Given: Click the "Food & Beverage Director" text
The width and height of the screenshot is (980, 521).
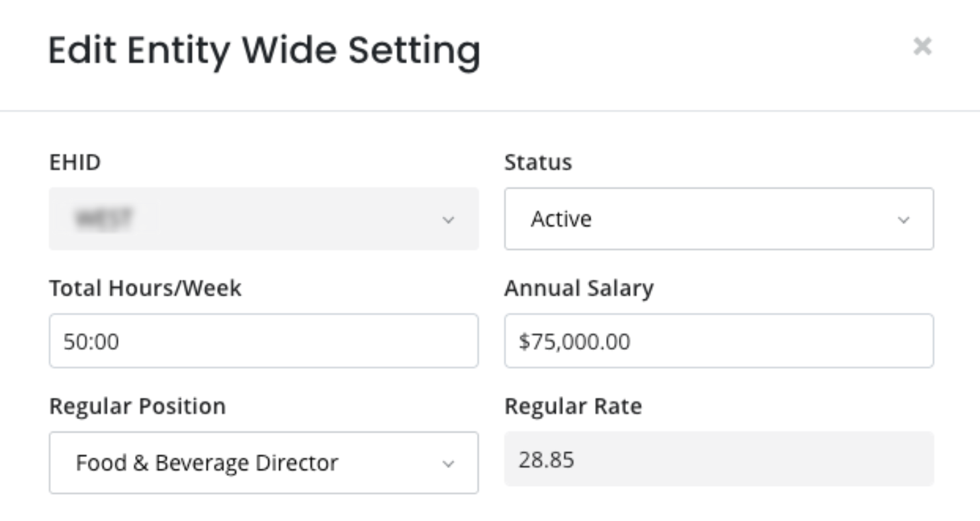Looking at the screenshot, I should (x=206, y=462).
